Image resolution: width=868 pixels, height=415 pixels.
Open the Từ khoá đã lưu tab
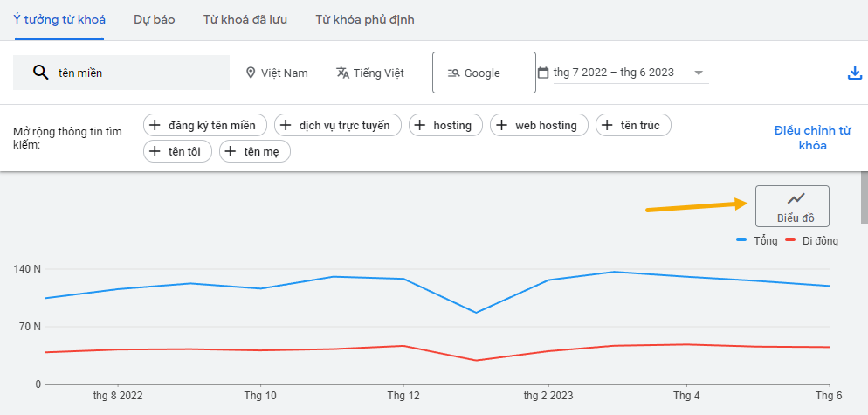pyautogui.click(x=245, y=19)
